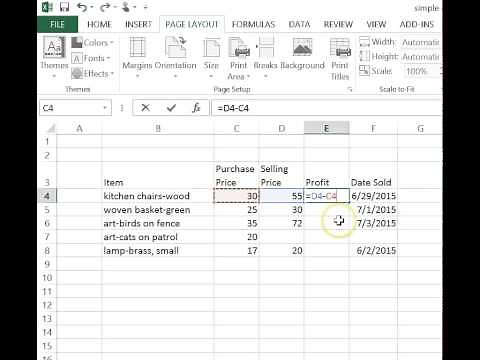Click the Undo arrow icon
This screenshot has width=480, height=360.
[x=82, y=7]
